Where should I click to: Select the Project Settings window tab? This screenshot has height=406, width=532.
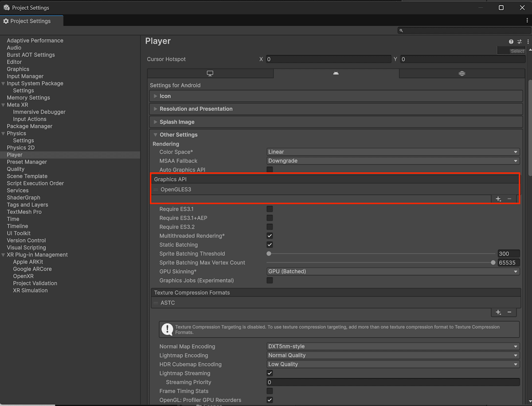[31, 21]
